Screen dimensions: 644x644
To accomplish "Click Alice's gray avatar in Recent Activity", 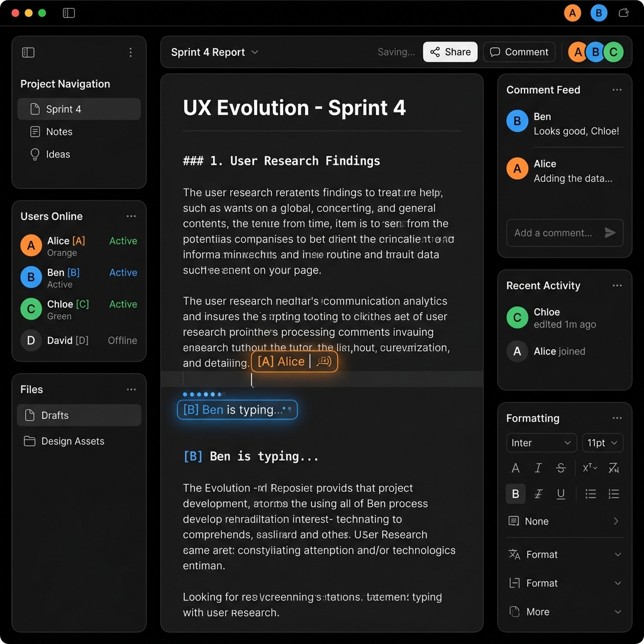I will 517,351.
